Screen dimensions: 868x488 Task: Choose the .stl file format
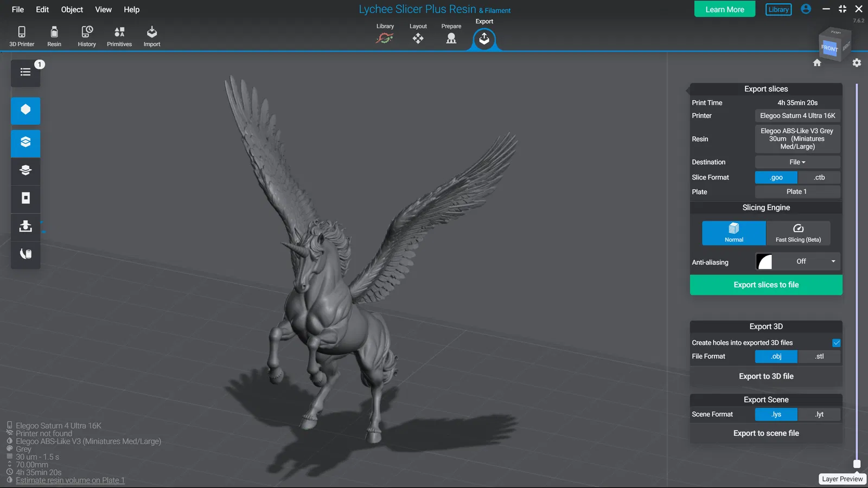coord(819,356)
